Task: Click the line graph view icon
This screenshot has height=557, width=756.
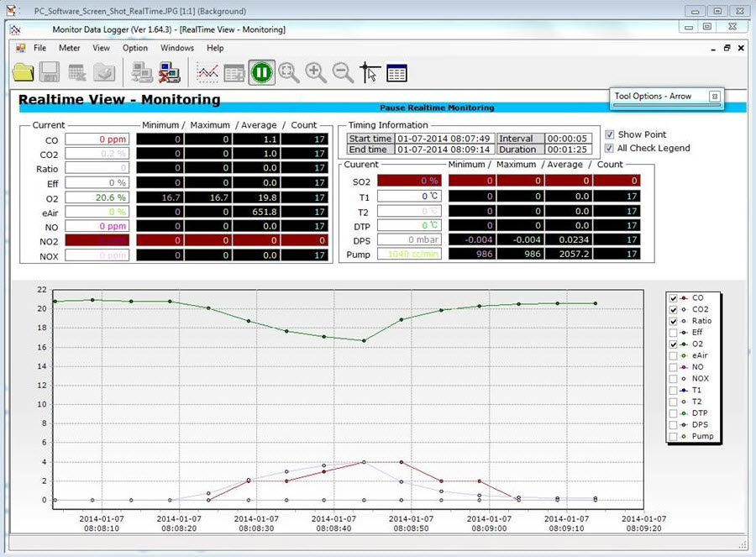Action: click(207, 73)
